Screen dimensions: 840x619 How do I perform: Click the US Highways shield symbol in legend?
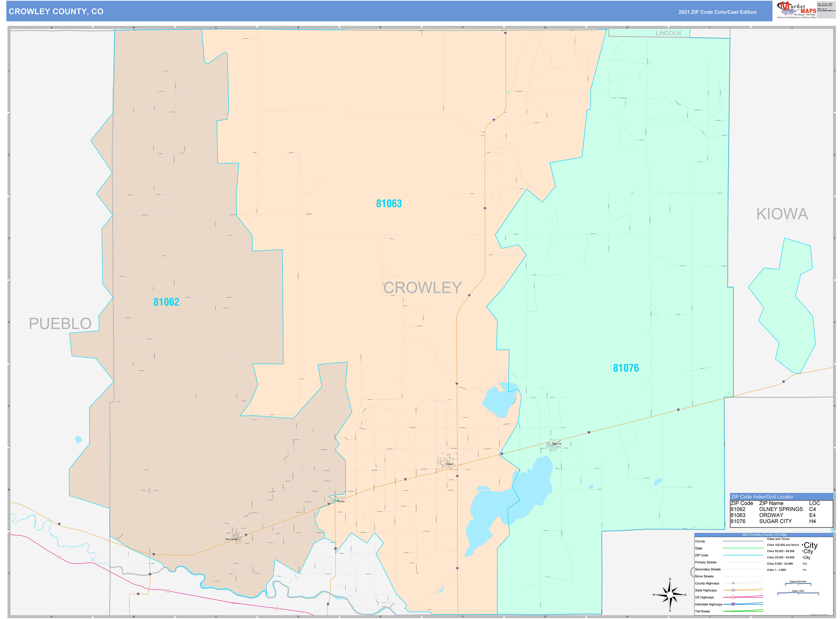point(733,597)
